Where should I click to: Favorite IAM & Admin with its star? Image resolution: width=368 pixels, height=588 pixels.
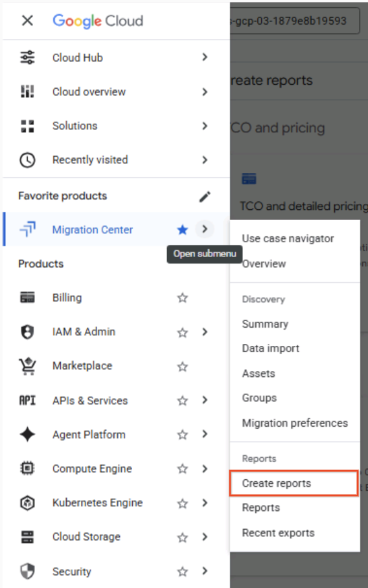183,332
